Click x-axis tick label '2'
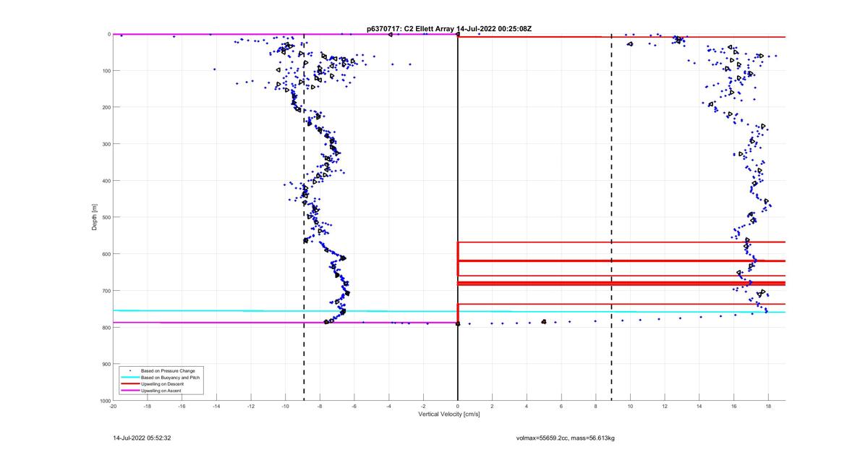The image size is (868, 450). pyautogui.click(x=493, y=406)
